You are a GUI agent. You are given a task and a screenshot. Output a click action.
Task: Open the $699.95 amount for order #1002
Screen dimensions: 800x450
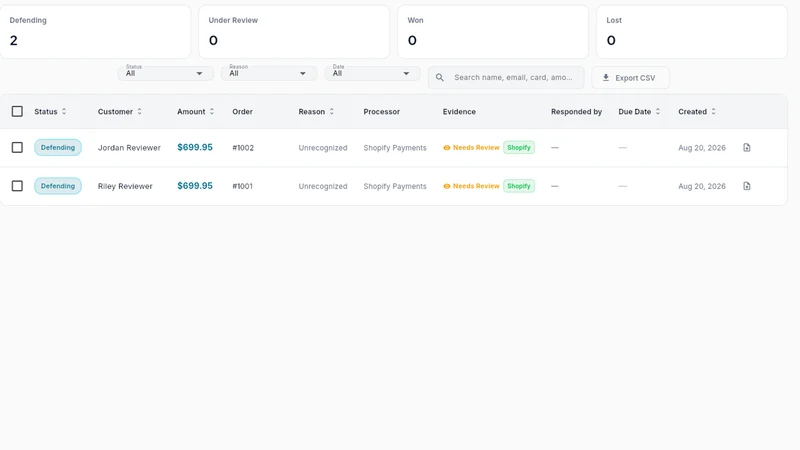[195, 147]
